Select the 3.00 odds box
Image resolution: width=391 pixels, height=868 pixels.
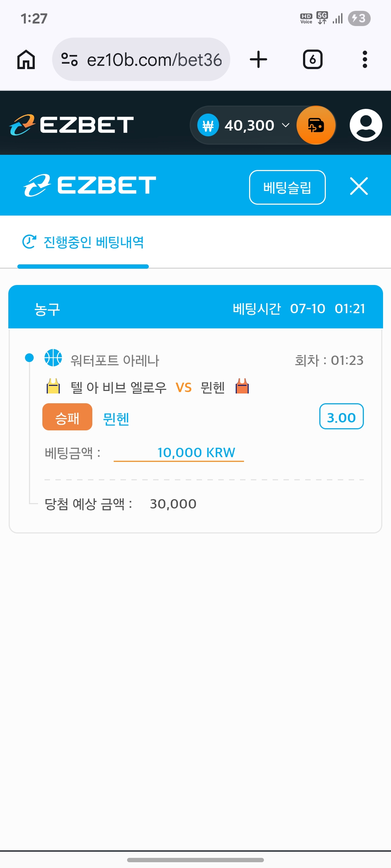pos(341,416)
